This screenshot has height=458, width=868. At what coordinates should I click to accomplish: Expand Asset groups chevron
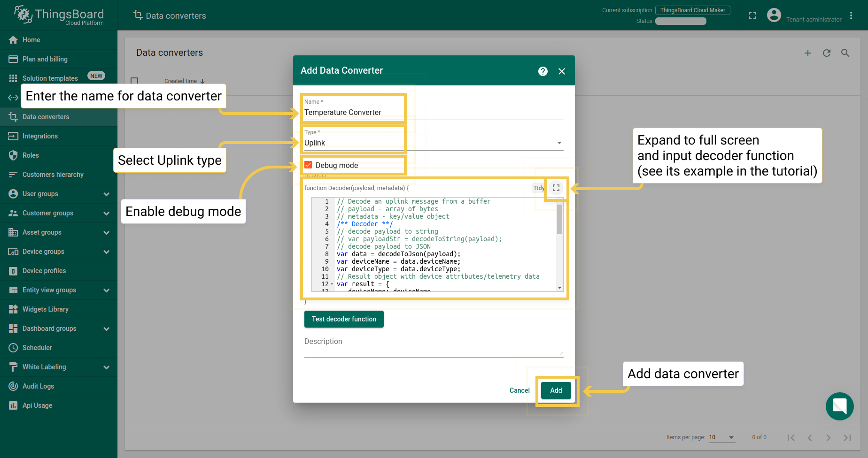click(x=107, y=232)
